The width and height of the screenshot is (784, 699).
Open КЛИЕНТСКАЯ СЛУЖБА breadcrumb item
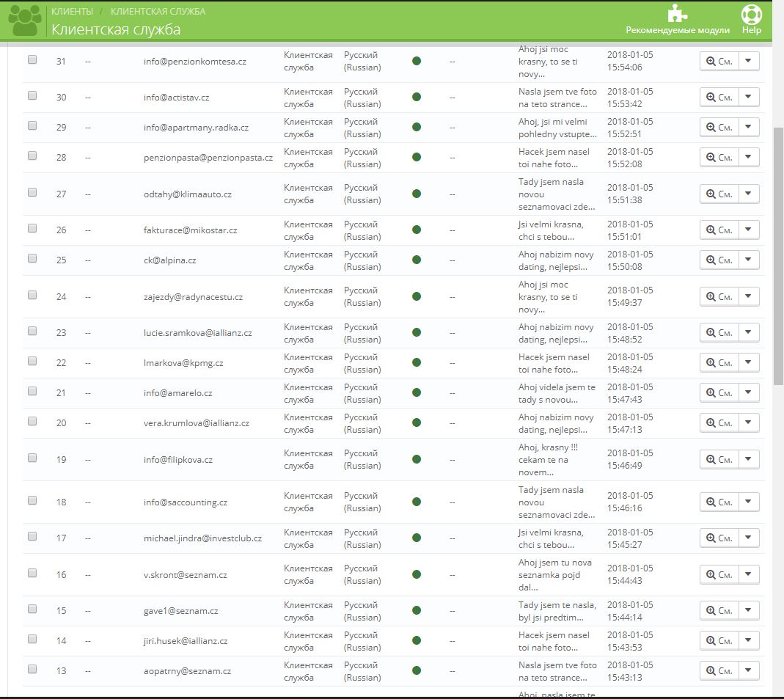[158, 12]
